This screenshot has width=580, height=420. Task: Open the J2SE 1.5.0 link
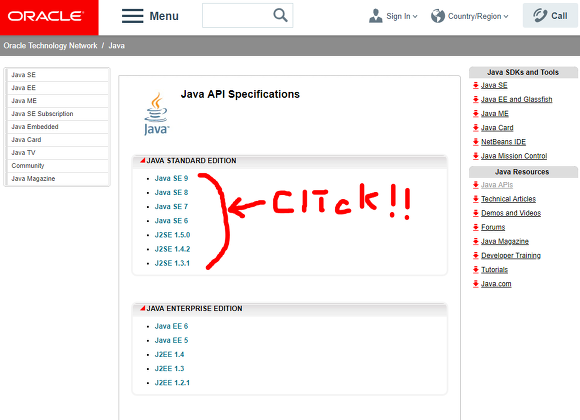point(172,235)
